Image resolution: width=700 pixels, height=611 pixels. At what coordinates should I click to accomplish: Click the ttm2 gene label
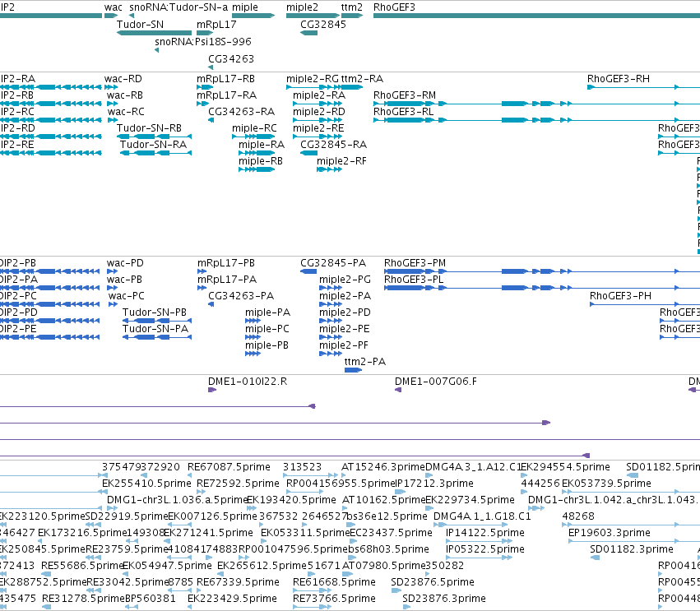click(x=352, y=7)
